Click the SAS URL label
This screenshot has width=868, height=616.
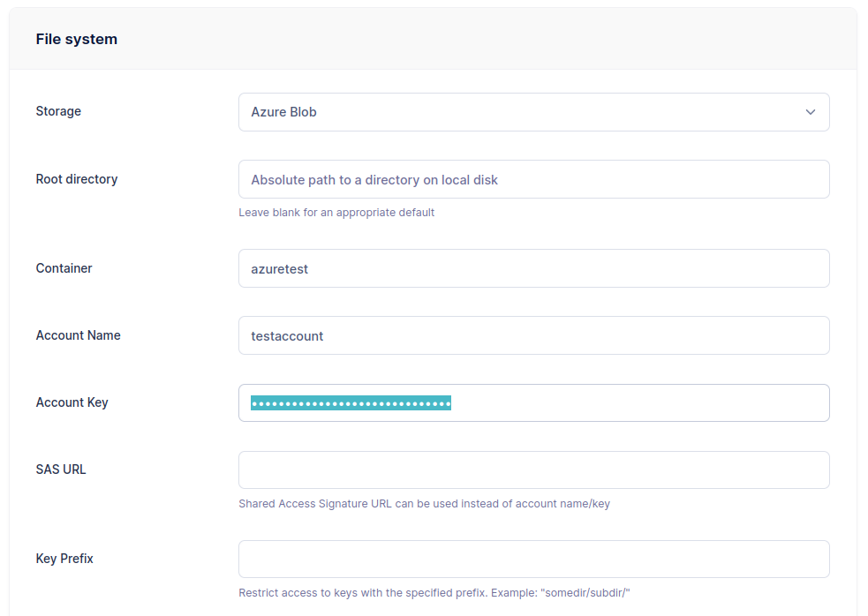tap(61, 470)
